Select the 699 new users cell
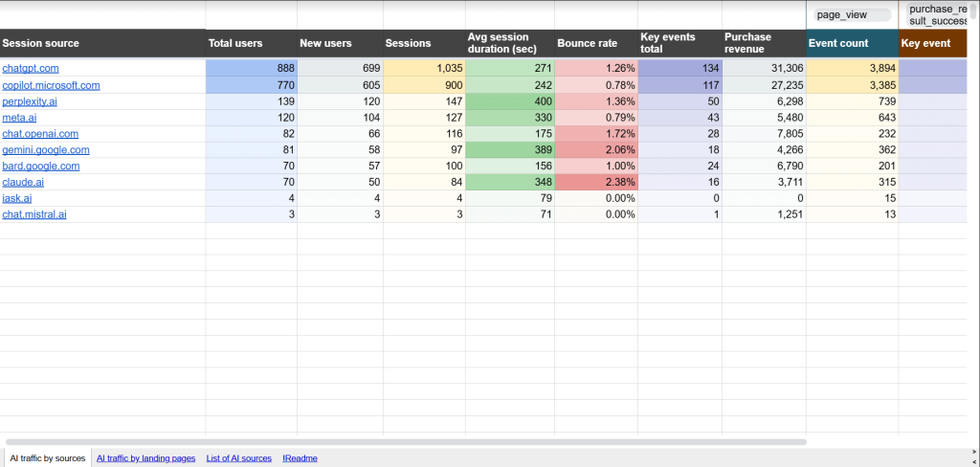This screenshot has width=980, height=467. pyautogui.click(x=340, y=68)
